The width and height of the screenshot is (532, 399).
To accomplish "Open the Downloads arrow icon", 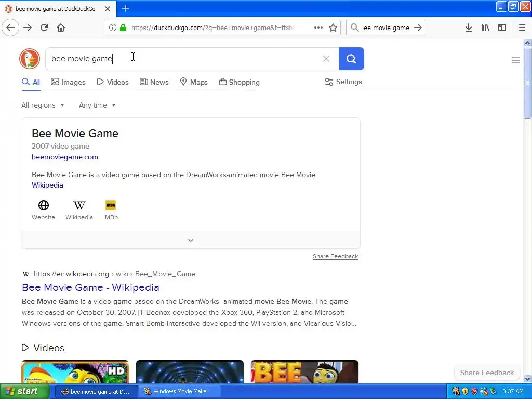I will pos(469,28).
